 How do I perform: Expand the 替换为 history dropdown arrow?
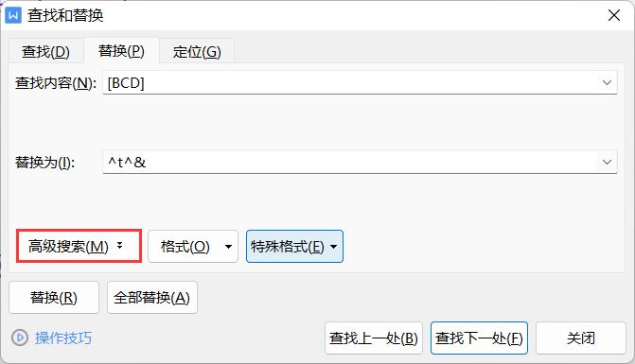pos(607,162)
